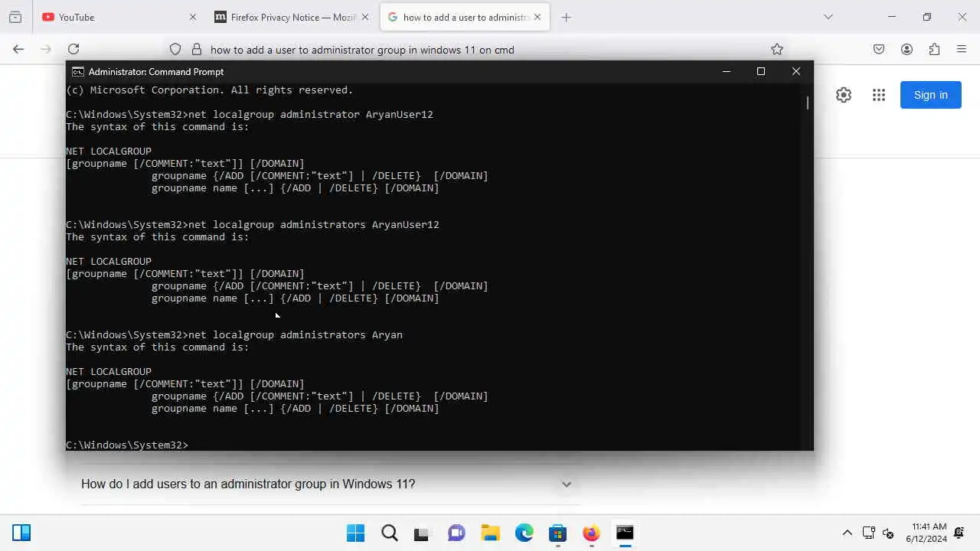
Task: Open Microsoft Store from the taskbar
Action: coord(557,533)
